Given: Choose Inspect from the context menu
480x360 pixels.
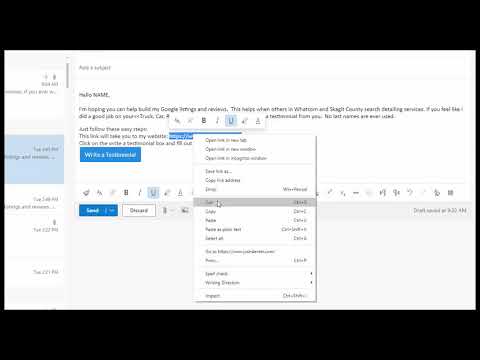Looking at the screenshot, I should pos(255,296).
